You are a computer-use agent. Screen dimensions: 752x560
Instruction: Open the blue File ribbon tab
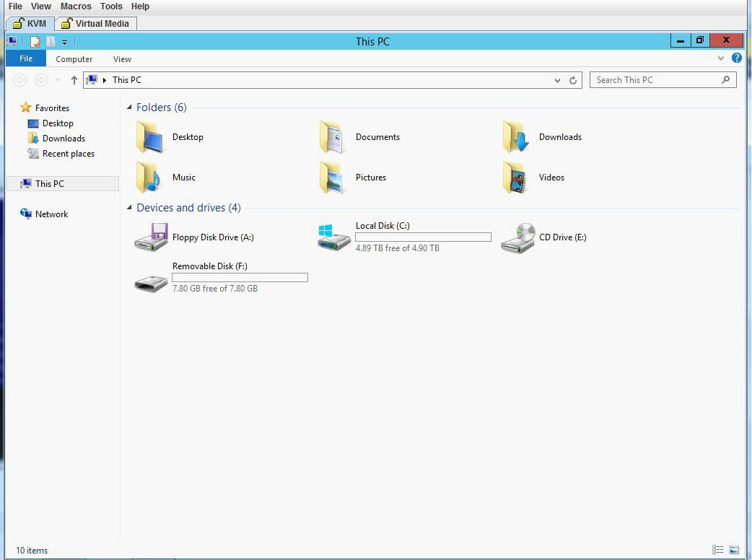tap(26, 58)
